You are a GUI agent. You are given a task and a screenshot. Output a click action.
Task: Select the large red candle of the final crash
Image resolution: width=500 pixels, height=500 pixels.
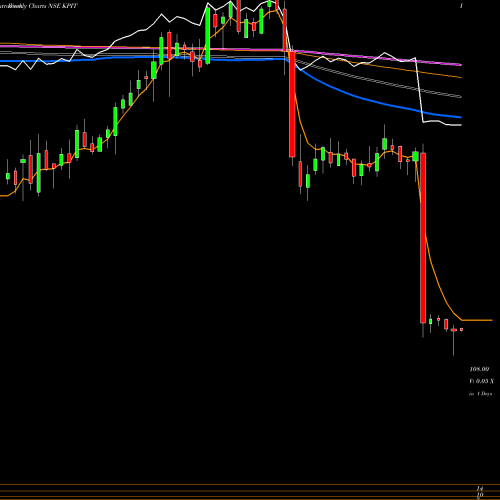click(423, 238)
